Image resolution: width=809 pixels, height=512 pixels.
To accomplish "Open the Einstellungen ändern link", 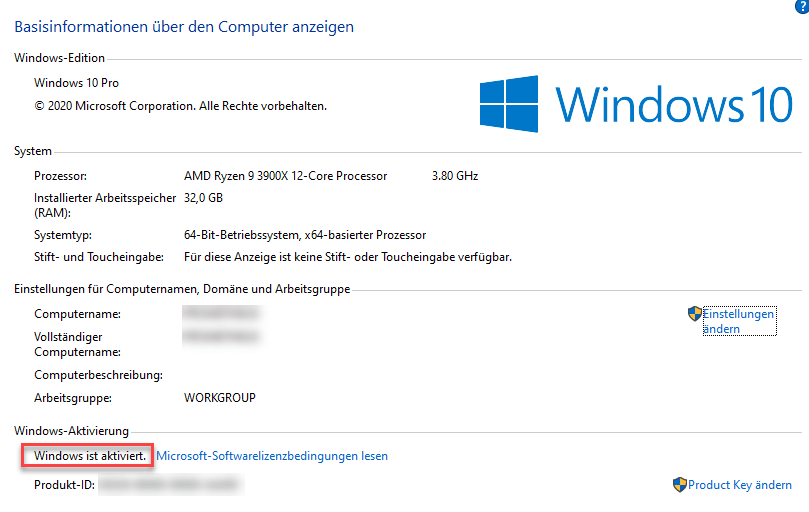I will click(x=738, y=321).
